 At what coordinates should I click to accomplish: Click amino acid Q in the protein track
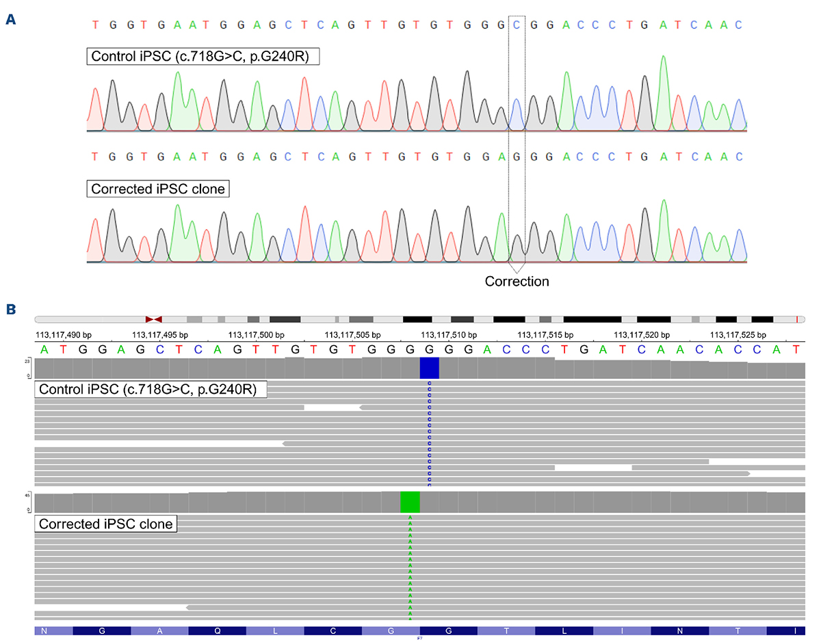point(217,630)
